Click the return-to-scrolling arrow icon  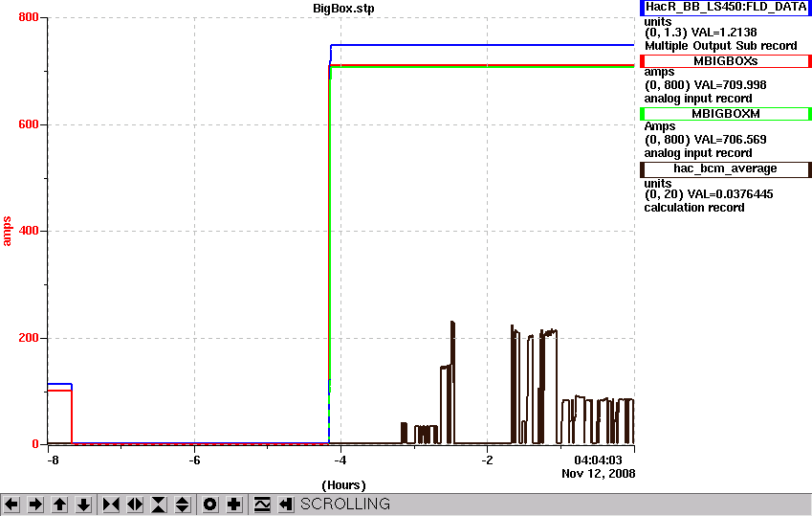[286, 505]
